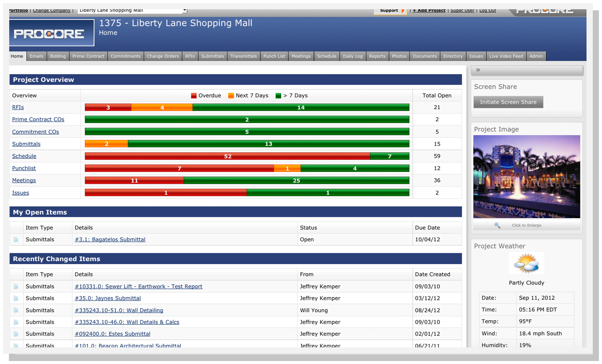The image size is (602, 364).
Task: Click document icon beside Sewer Lift submittal
Action: pos(16,286)
